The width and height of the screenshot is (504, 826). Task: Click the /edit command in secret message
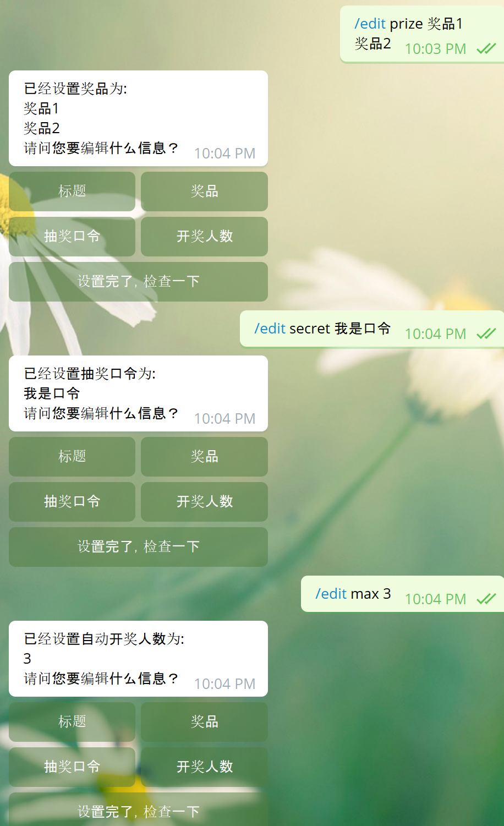pyautogui.click(x=270, y=329)
